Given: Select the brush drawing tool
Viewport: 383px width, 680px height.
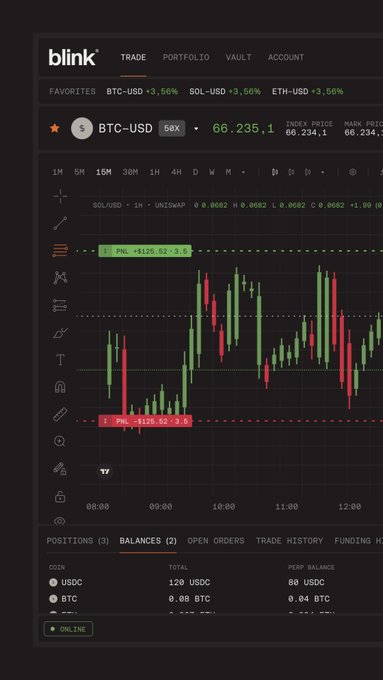Looking at the screenshot, I should tap(60, 333).
